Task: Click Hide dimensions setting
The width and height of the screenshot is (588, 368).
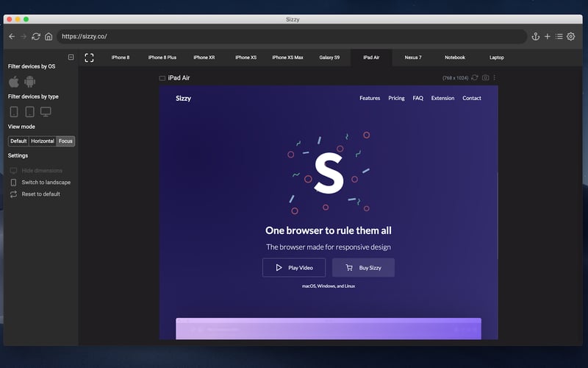Action: coord(36,171)
